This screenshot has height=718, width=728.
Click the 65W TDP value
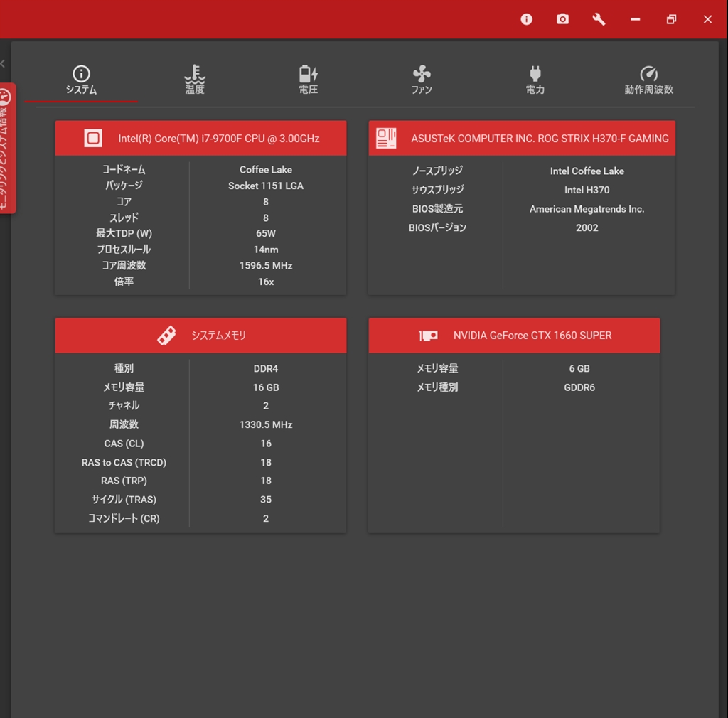[x=266, y=233]
